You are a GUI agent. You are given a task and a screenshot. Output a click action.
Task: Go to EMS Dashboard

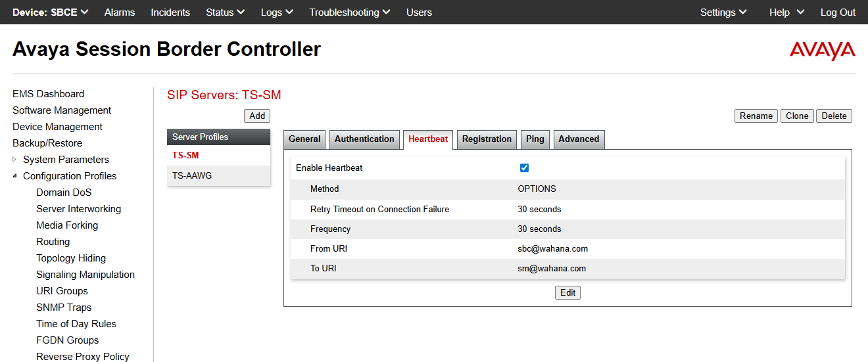pos(49,94)
